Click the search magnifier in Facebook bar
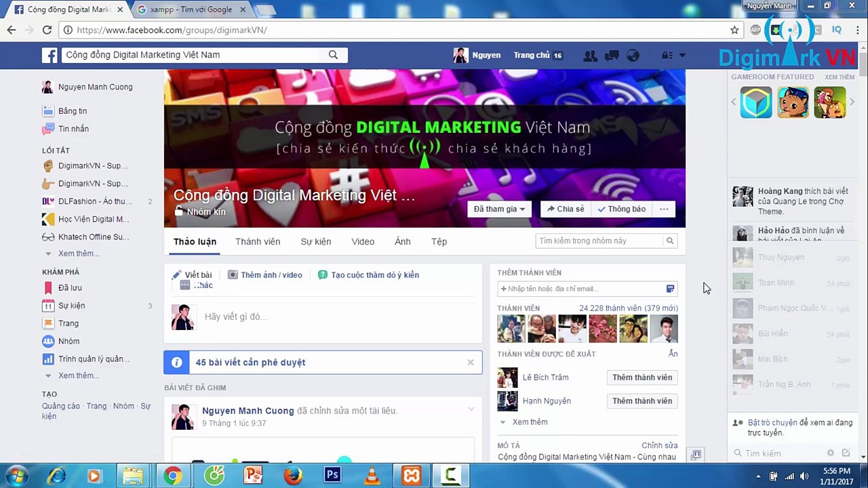 point(333,55)
